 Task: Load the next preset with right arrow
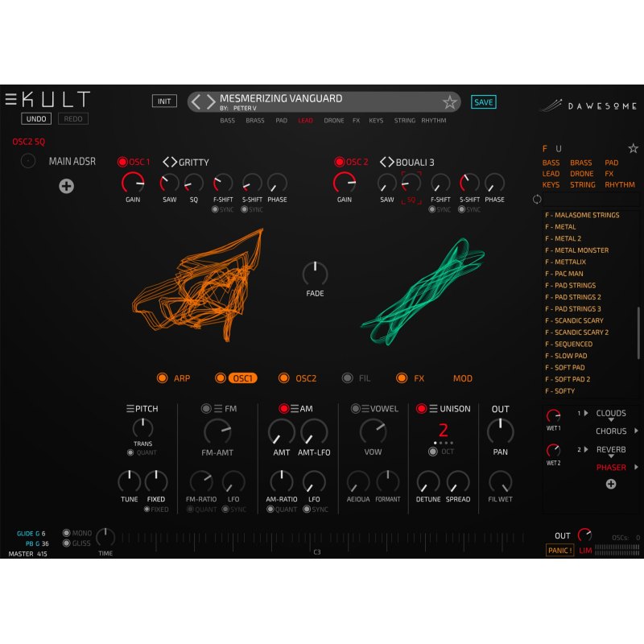tap(211, 102)
